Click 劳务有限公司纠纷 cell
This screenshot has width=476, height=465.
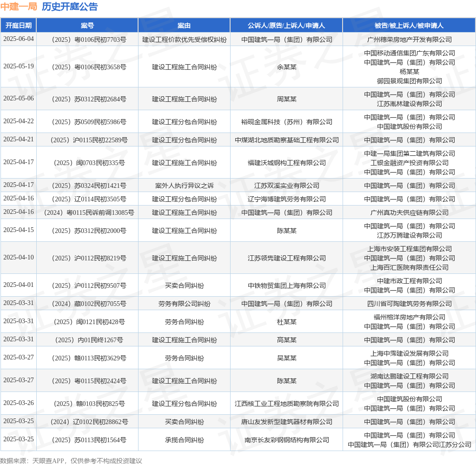pyautogui.click(x=184, y=304)
